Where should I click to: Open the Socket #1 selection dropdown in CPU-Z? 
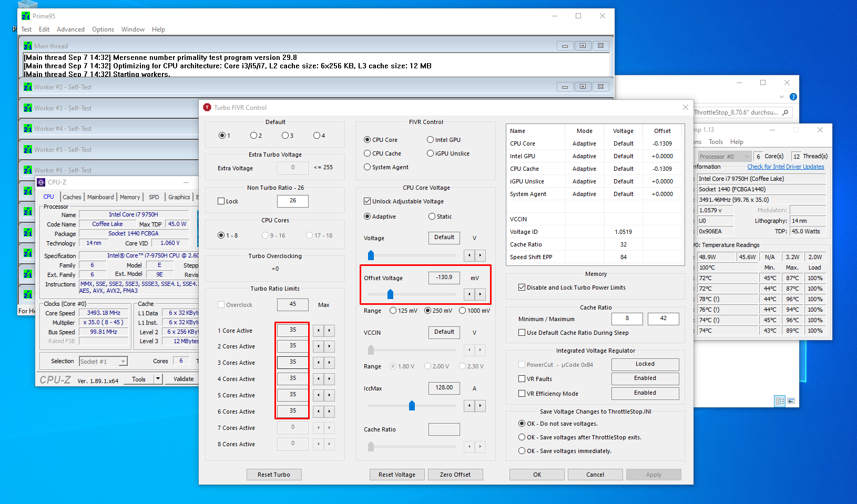122,361
